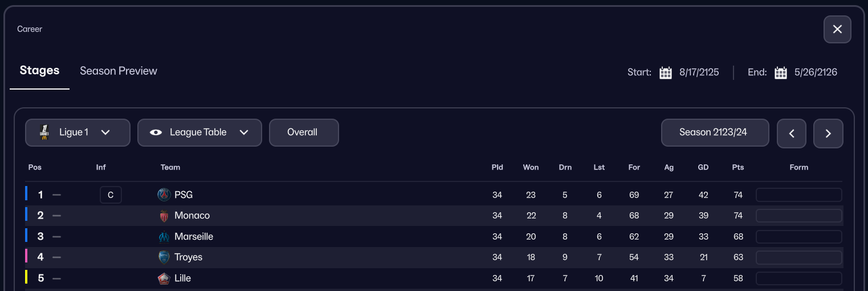Click the Ligue 1 competition logo
Viewport: 868px width, 291px height.
click(x=44, y=132)
